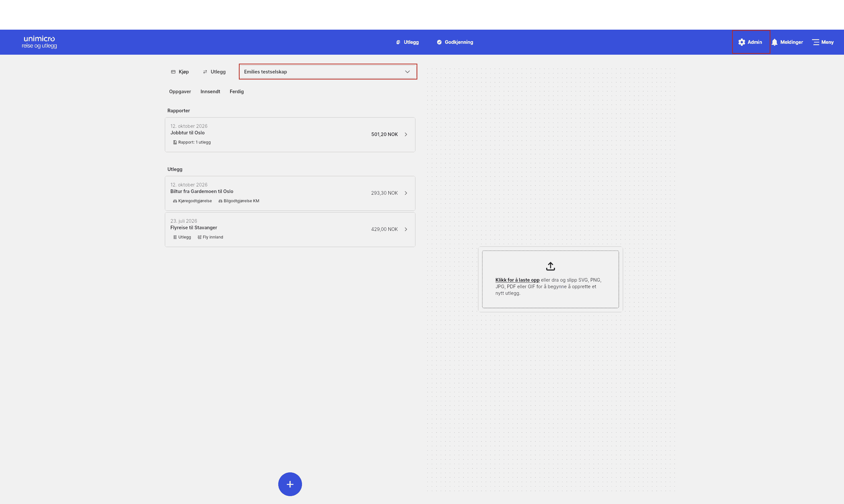Click the Klikk for å laste opp link
The image size is (844, 504).
(x=517, y=280)
